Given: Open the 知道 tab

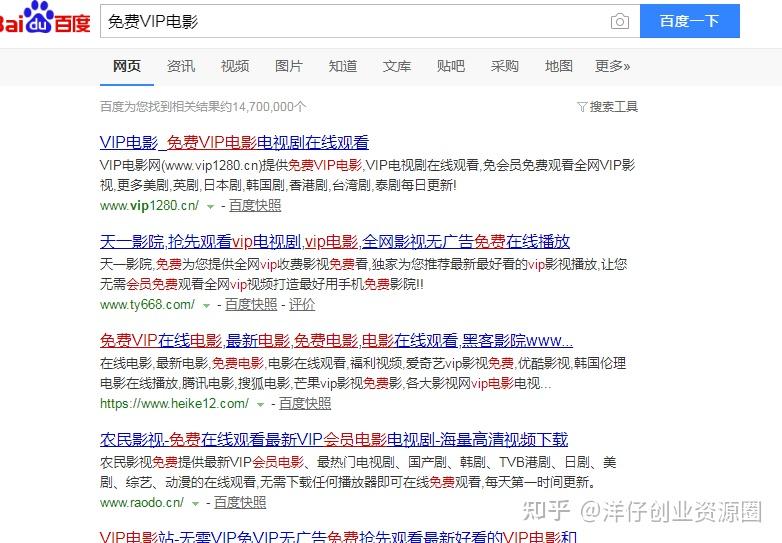Looking at the screenshot, I should [x=343, y=66].
